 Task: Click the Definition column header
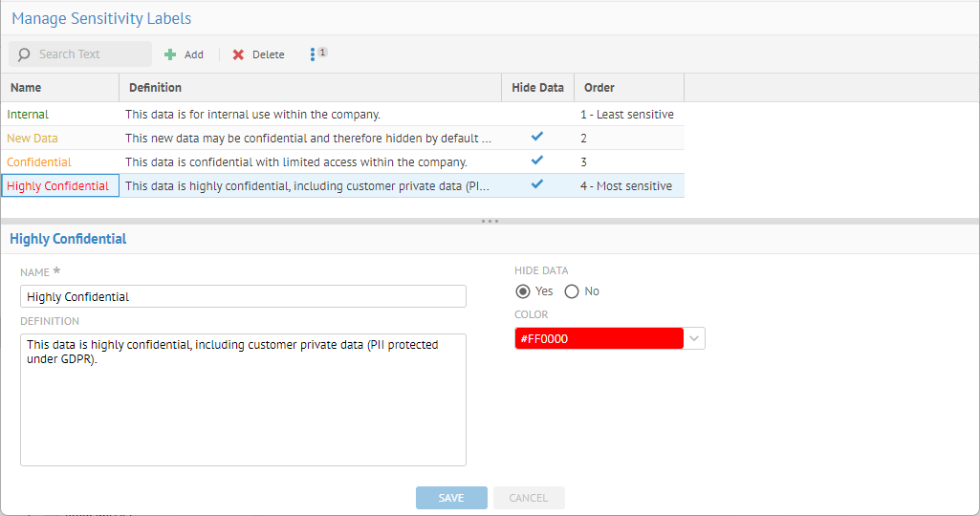click(155, 88)
